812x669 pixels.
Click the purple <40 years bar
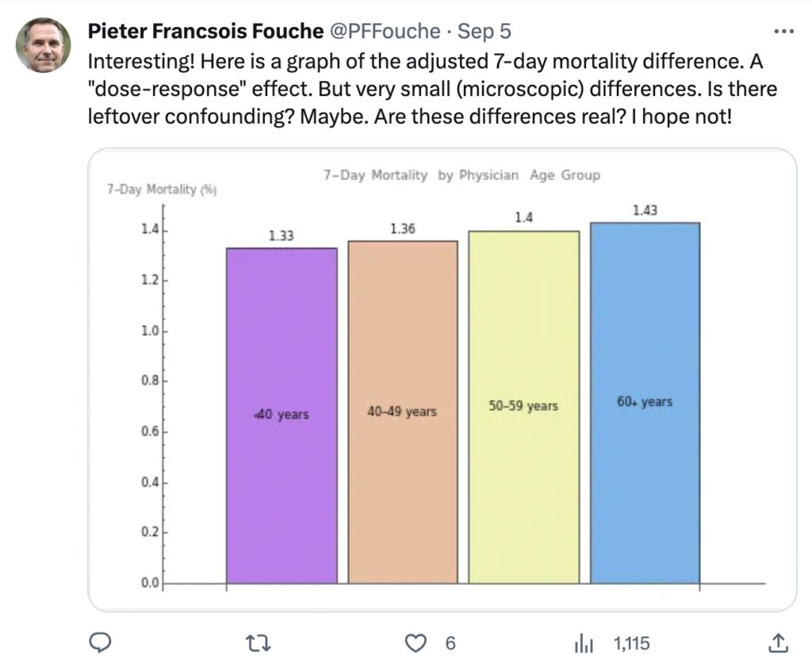[x=282, y=415]
